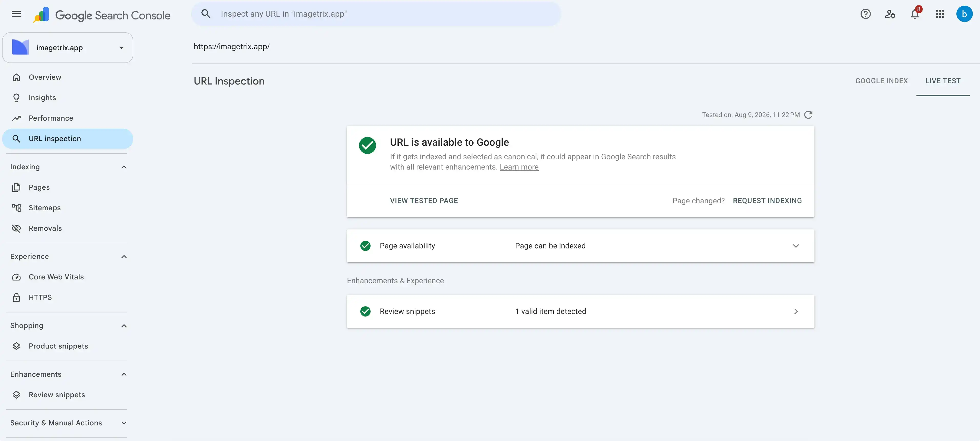Select the LIVE TEST tab
Viewport: 980px width, 441px height.
point(943,81)
